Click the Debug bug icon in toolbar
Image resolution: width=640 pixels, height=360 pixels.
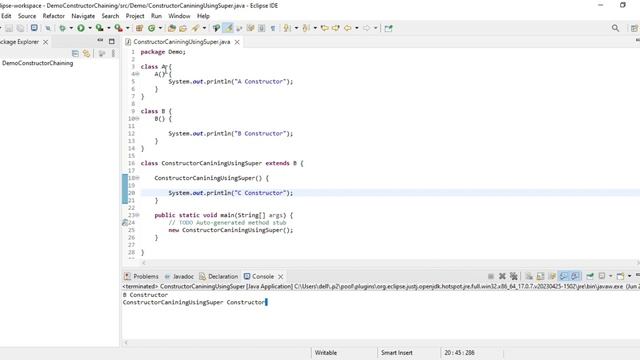click(x=62, y=28)
